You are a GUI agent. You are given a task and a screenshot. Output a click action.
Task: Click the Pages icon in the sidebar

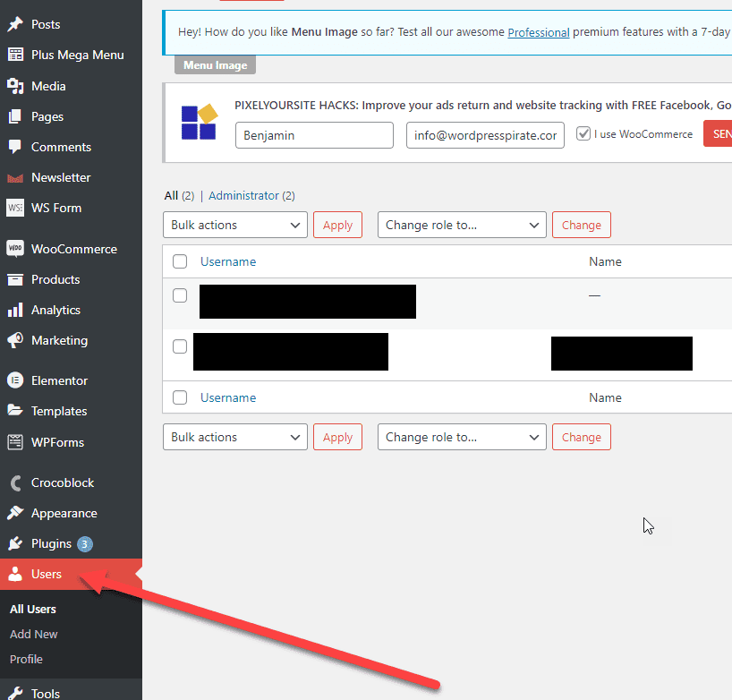pyautogui.click(x=15, y=116)
